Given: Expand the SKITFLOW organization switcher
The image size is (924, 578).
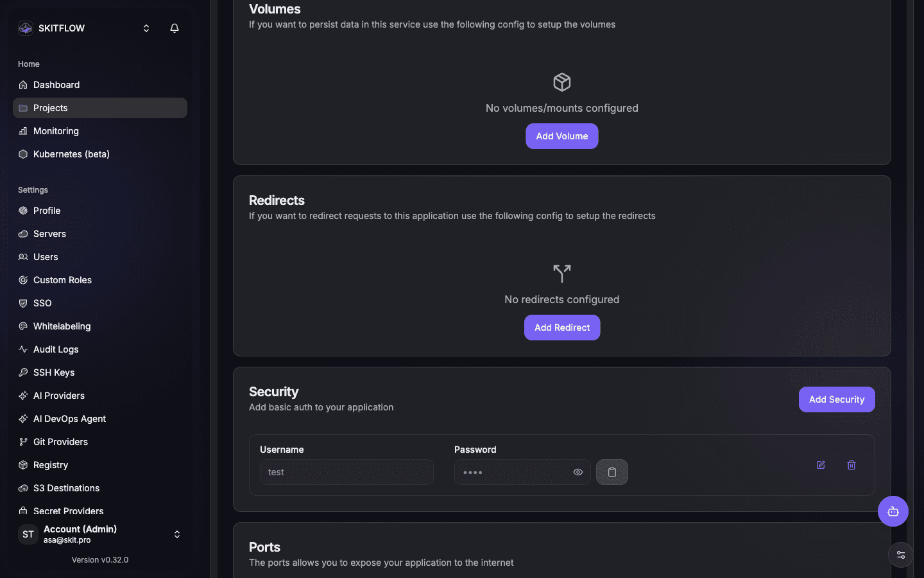Looking at the screenshot, I should (146, 28).
